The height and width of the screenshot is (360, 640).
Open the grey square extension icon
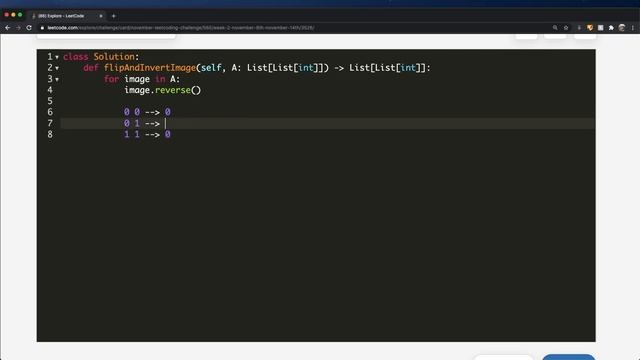pyautogui.click(x=600, y=28)
